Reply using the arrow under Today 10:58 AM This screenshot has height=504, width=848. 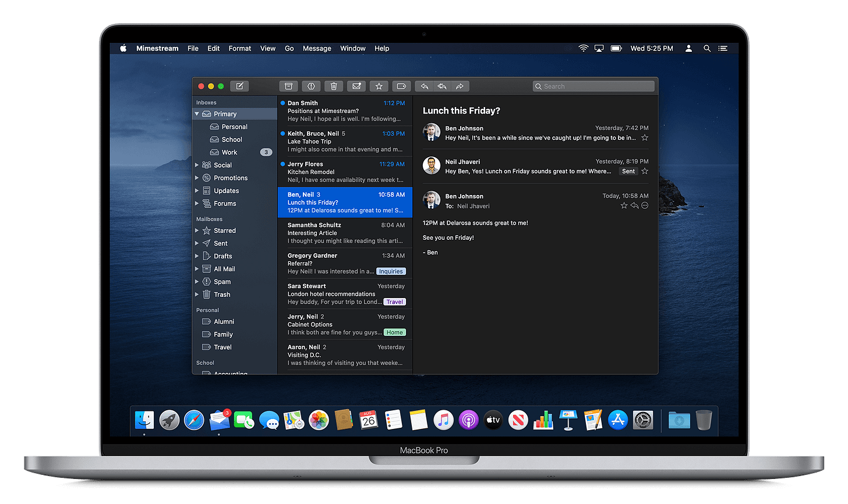(x=635, y=205)
